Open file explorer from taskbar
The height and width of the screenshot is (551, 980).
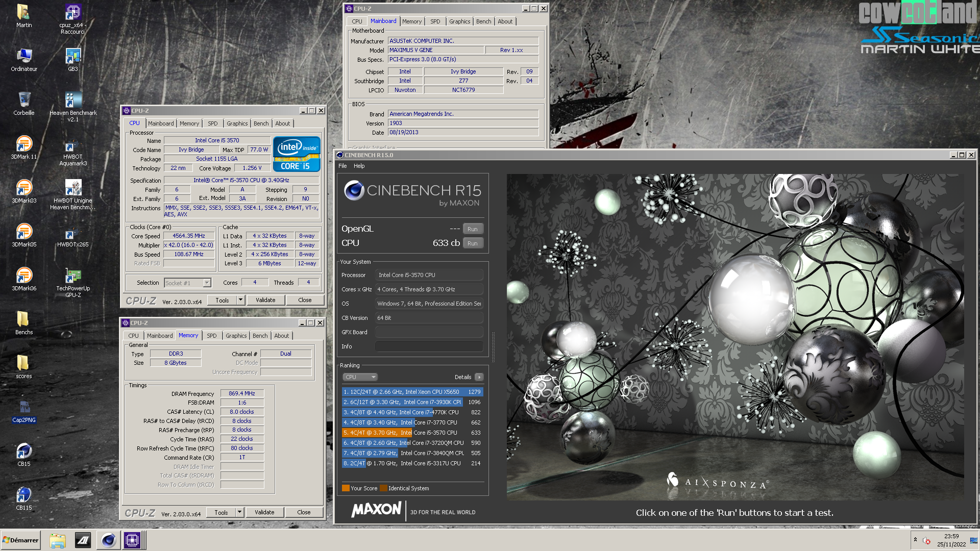click(x=58, y=540)
